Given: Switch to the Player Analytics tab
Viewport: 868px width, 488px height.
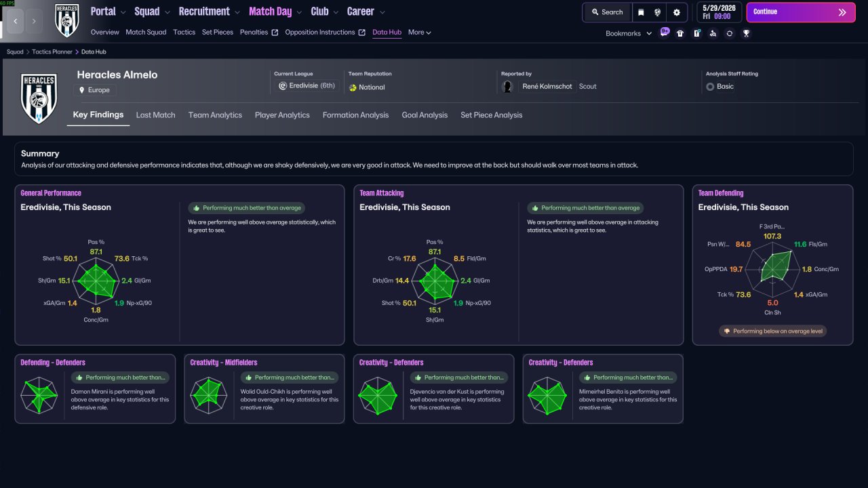Looking at the screenshot, I should pyautogui.click(x=282, y=115).
